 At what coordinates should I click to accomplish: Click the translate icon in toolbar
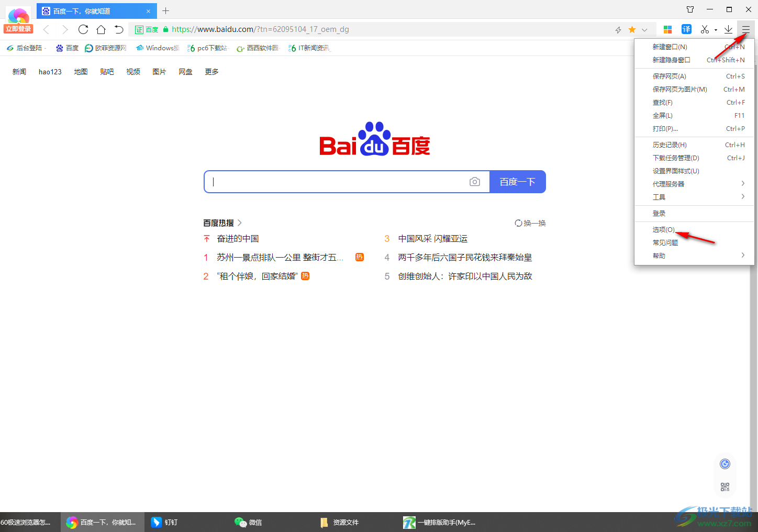686,29
